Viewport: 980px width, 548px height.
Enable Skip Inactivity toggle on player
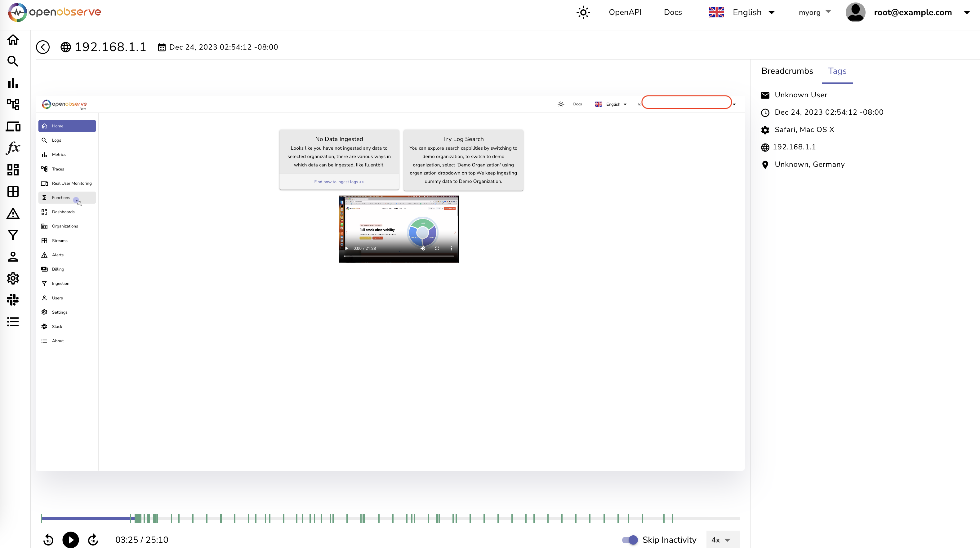point(629,539)
